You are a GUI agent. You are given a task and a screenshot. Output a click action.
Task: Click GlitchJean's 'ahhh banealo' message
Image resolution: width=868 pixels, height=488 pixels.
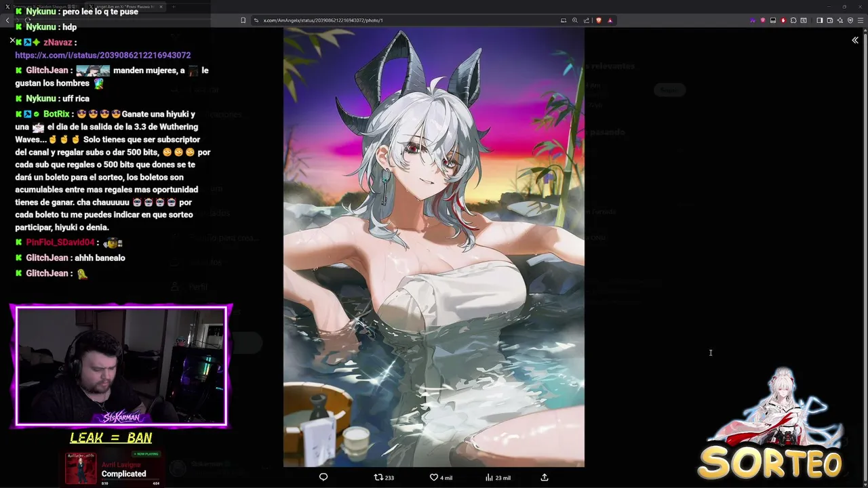[x=100, y=258]
